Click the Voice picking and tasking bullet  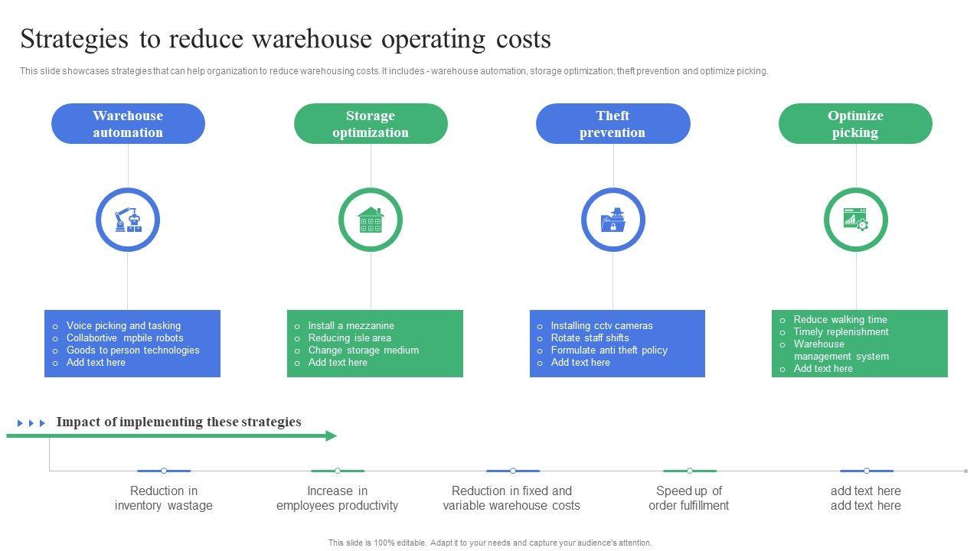123,325
